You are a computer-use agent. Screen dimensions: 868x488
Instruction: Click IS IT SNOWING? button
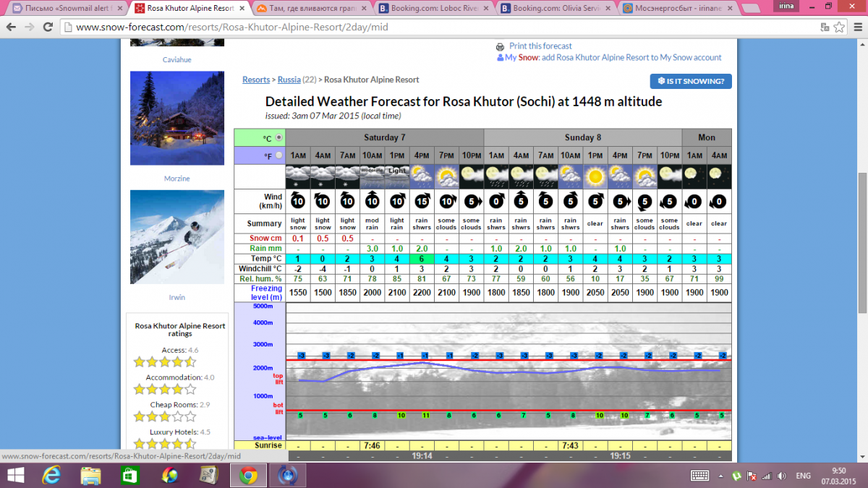click(x=691, y=81)
